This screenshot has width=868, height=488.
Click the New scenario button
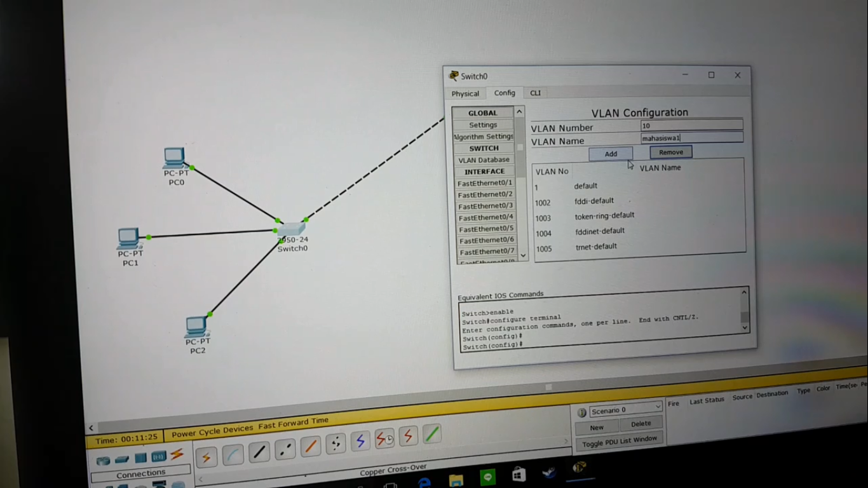[x=597, y=428]
